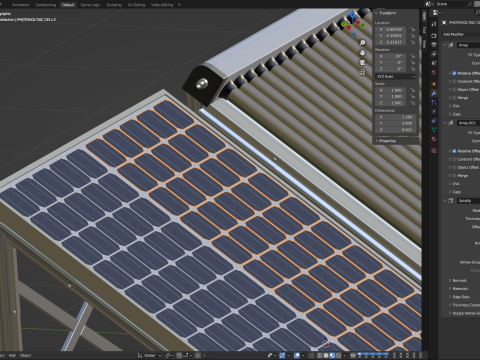Screen dimensions: 480x360
Task: Open the Add Modifier dropdown
Action: [461, 34]
